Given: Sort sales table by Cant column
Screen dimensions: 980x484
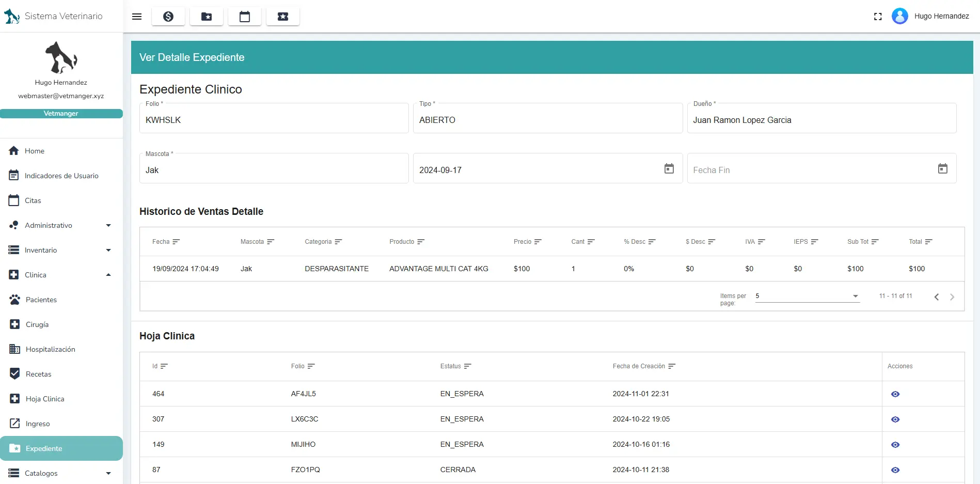Looking at the screenshot, I should [x=583, y=242].
